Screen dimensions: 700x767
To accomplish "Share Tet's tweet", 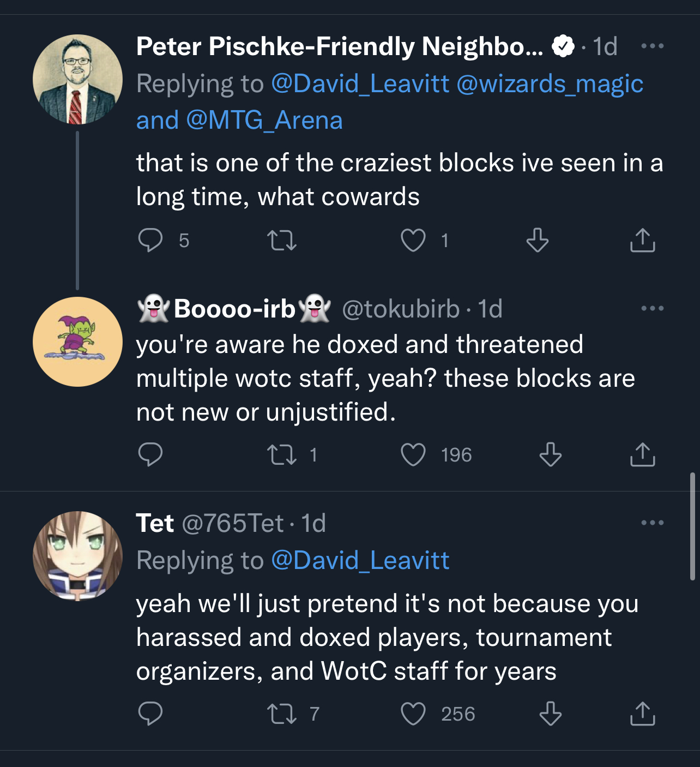I will (643, 714).
